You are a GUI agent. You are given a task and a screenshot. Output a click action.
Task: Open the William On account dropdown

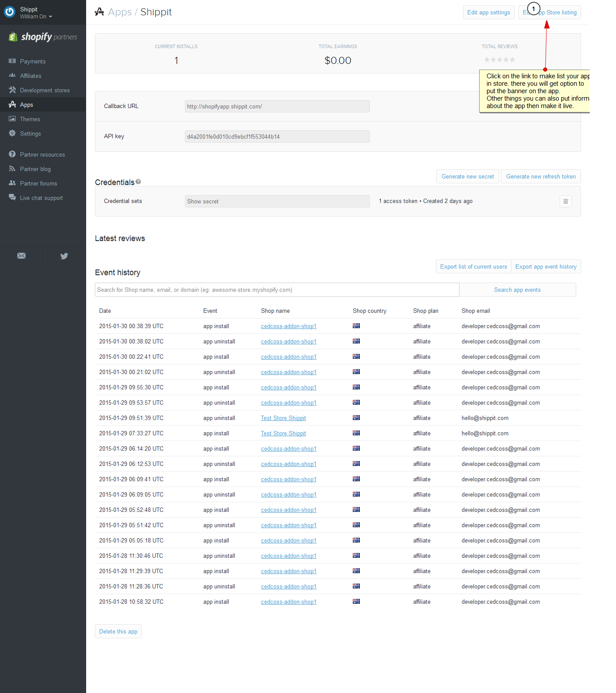point(36,17)
